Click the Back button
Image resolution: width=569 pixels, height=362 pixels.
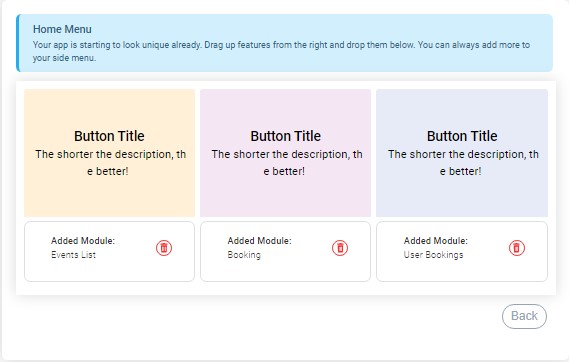[x=524, y=316]
